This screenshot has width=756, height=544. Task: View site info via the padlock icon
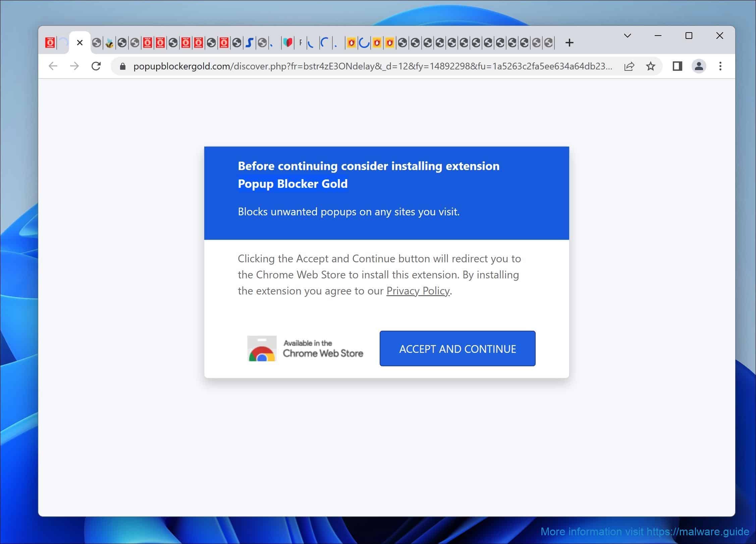[x=123, y=66]
